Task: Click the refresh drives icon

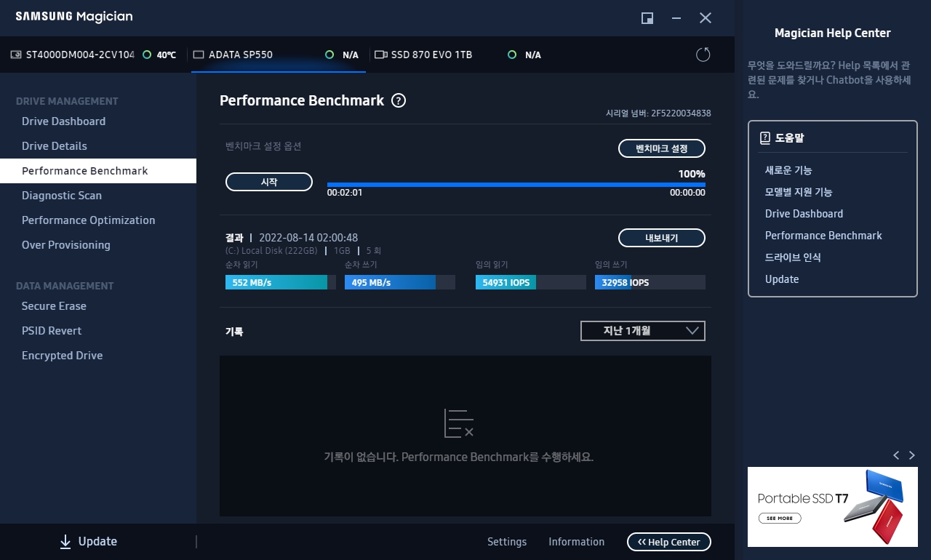Action: coord(703,55)
